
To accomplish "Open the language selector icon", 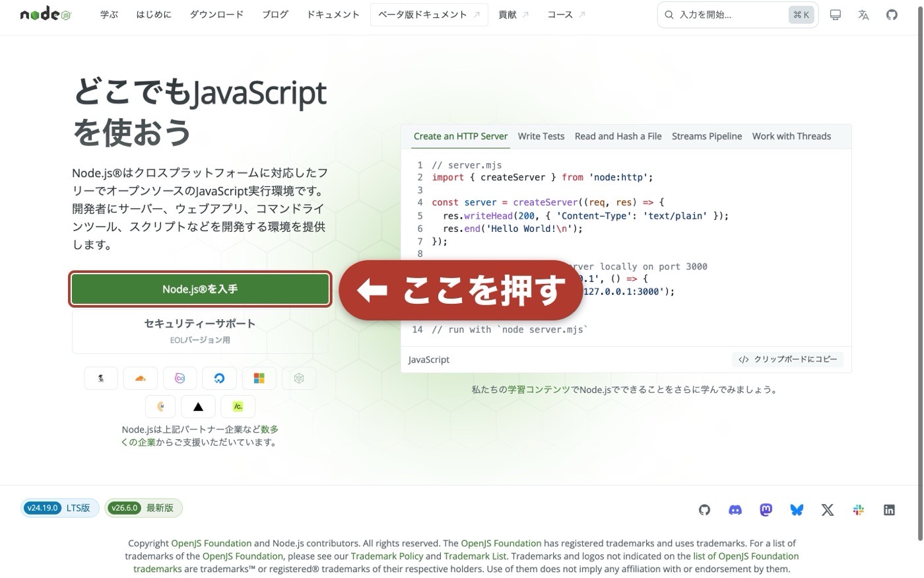I will [x=863, y=15].
